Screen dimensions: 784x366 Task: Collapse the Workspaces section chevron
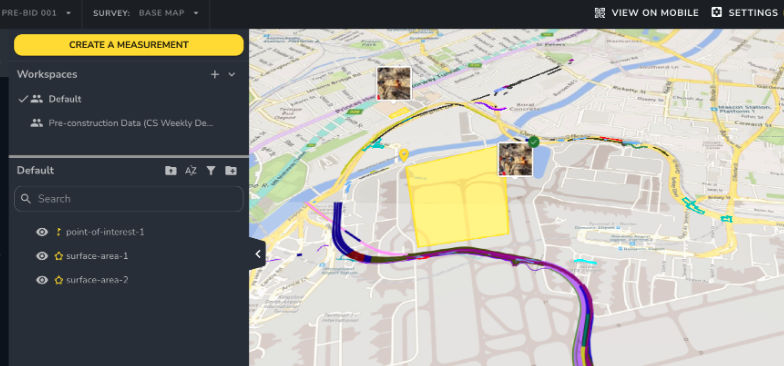(232, 74)
